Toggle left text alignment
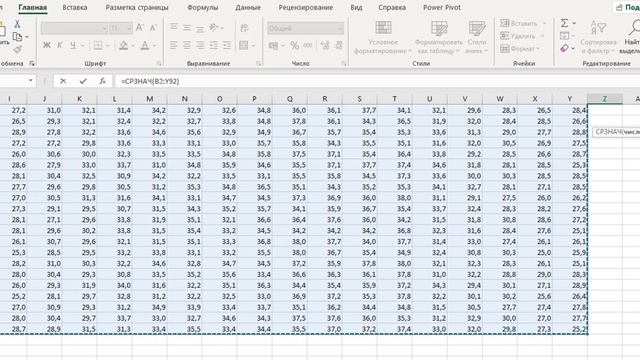This screenshot has width=640, height=360. [x=173, y=45]
